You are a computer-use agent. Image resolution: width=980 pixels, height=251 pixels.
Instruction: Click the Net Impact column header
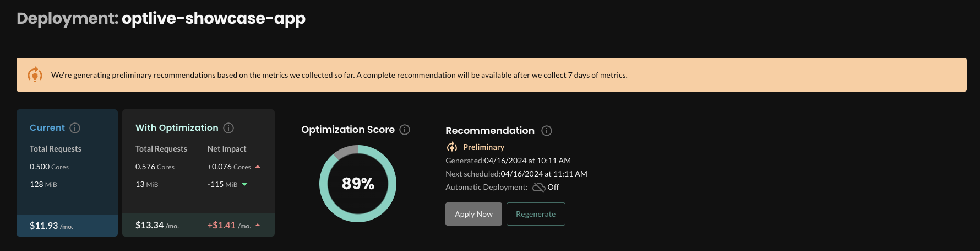click(x=227, y=149)
